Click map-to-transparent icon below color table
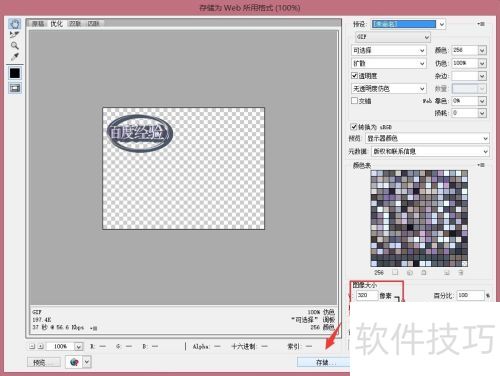This screenshot has width=500, height=376. click(395, 273)
